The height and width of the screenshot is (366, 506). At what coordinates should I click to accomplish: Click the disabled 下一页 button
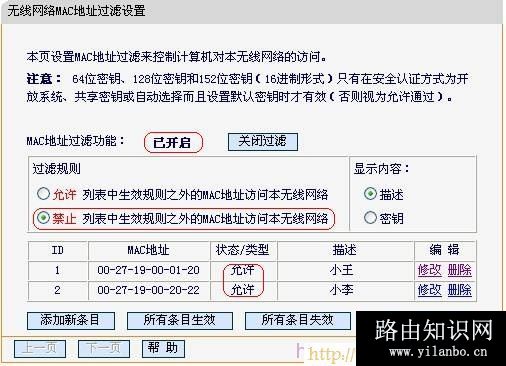tap(104, 349)
